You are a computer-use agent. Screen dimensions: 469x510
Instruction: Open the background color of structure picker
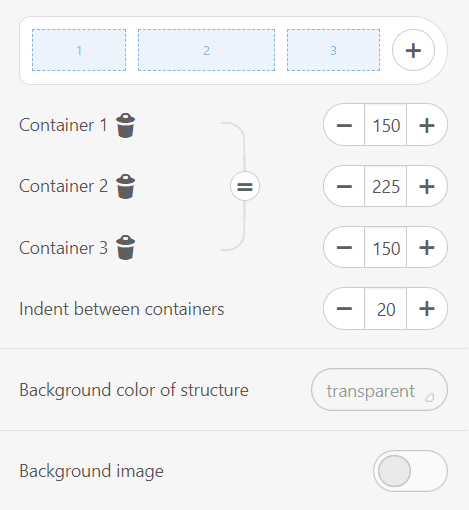(379, 390)
